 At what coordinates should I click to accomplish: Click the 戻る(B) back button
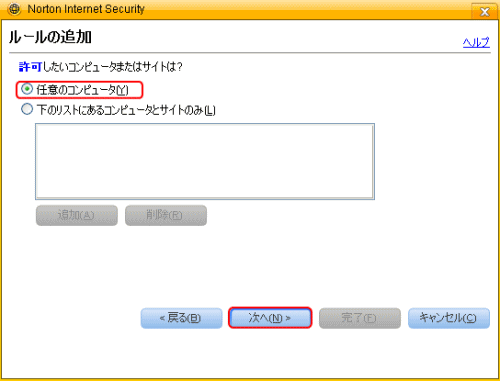tap(181, 318)
